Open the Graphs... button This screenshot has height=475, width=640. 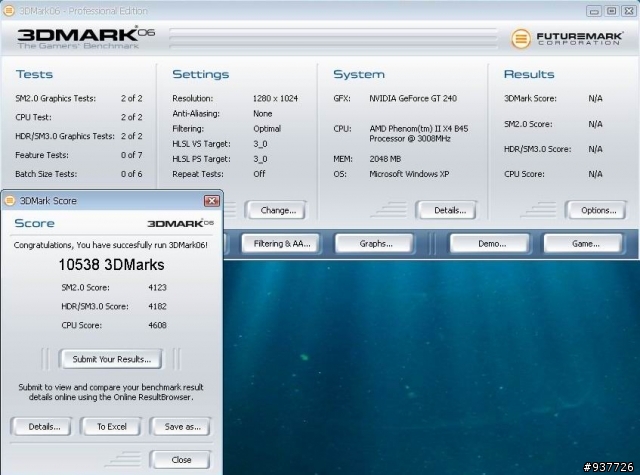click(x=376, y=244)
